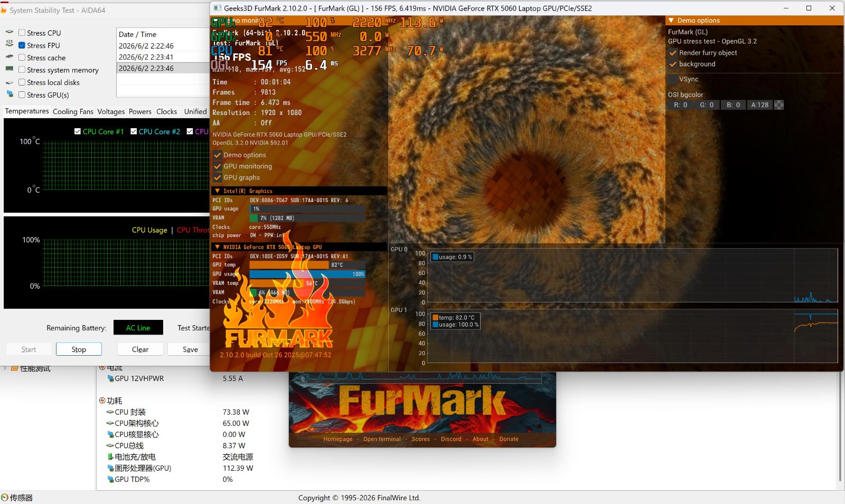Switch to the Unified tab

pyautogui.click(x=195, y=111)
